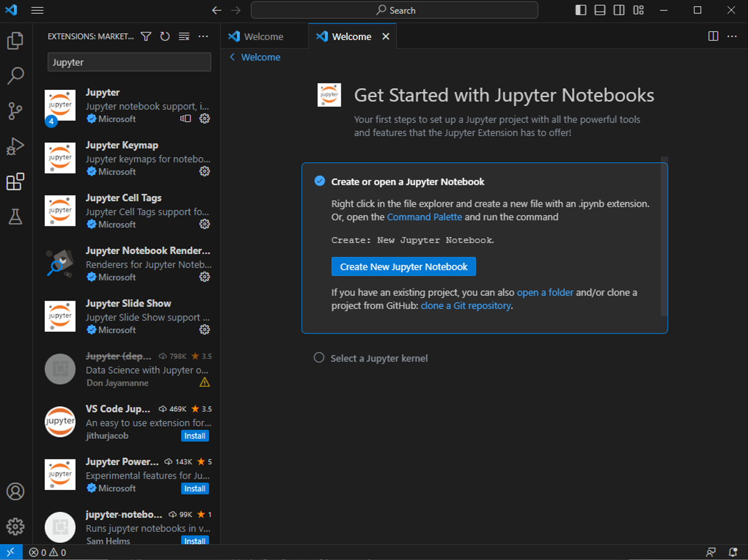
Task: Toggle the bottom panel layout button
Action: tap(600, 10)
